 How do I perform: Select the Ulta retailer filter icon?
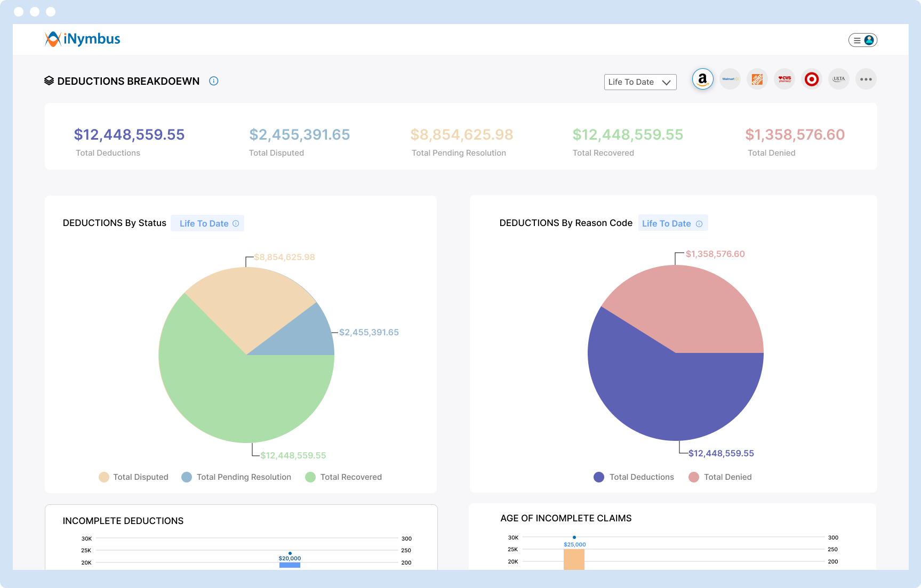click(x=839, y=78)
